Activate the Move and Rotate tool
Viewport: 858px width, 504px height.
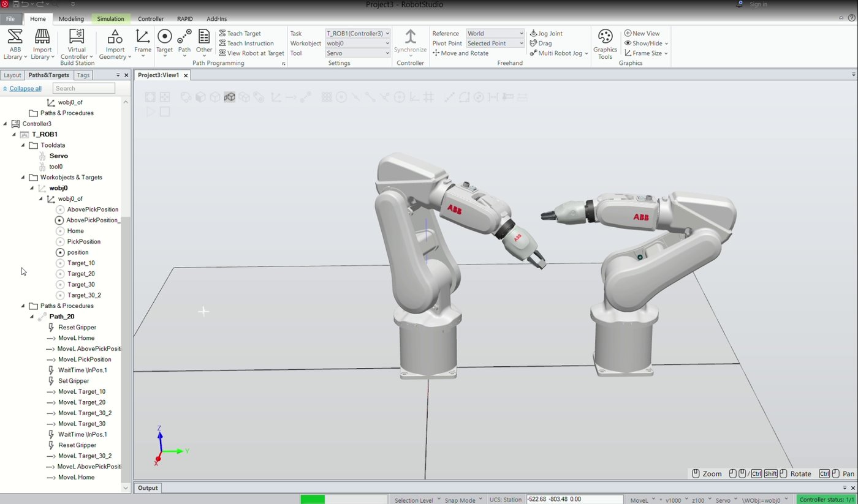coord(460,53)
